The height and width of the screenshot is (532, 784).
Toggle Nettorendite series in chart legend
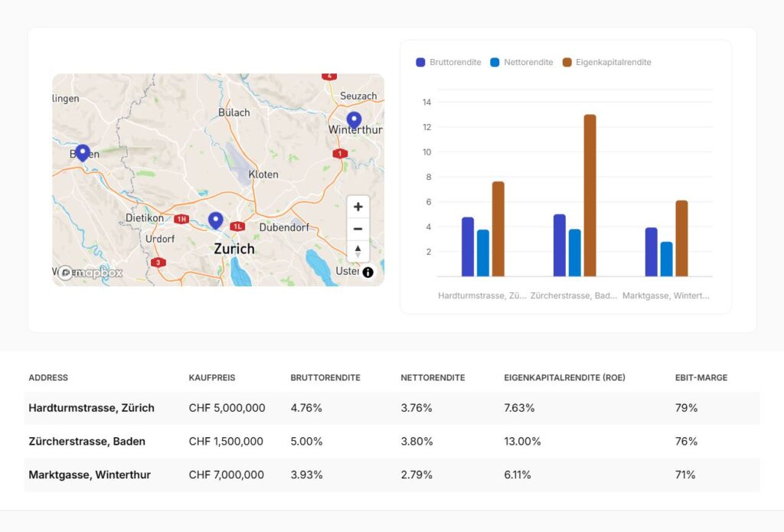pos(521,62)
